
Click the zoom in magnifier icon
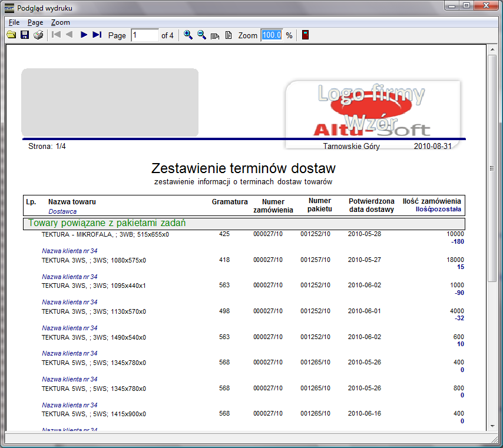click(x=188, y=35)
